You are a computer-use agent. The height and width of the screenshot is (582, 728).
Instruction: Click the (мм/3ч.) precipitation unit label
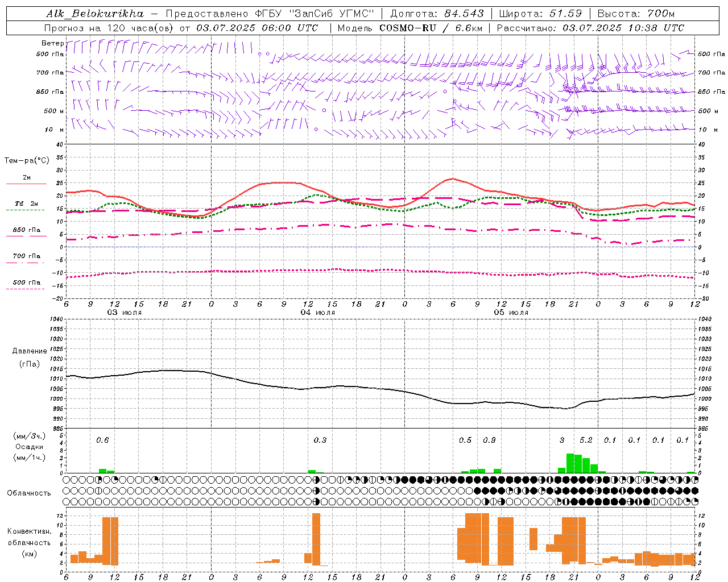[x=30, y=436]
